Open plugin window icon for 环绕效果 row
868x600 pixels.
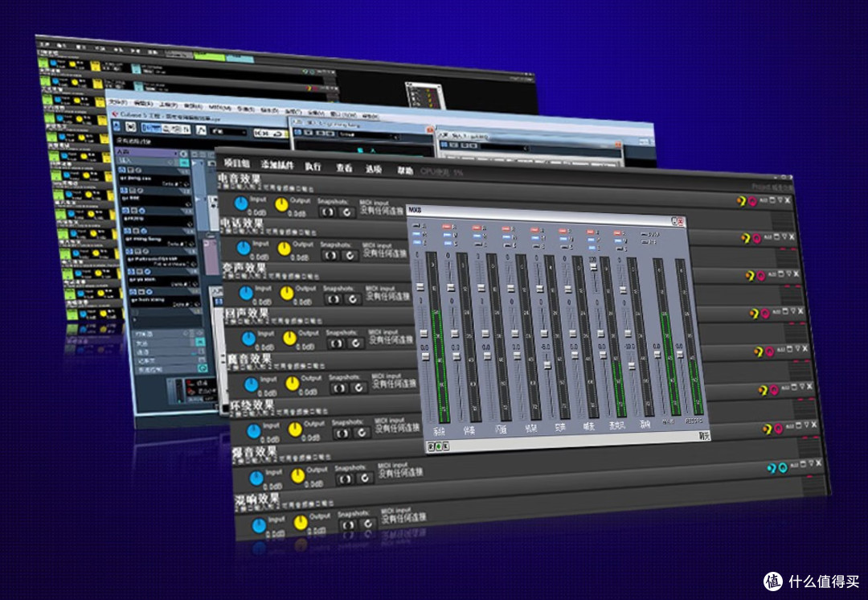click(x=795, y=386)
